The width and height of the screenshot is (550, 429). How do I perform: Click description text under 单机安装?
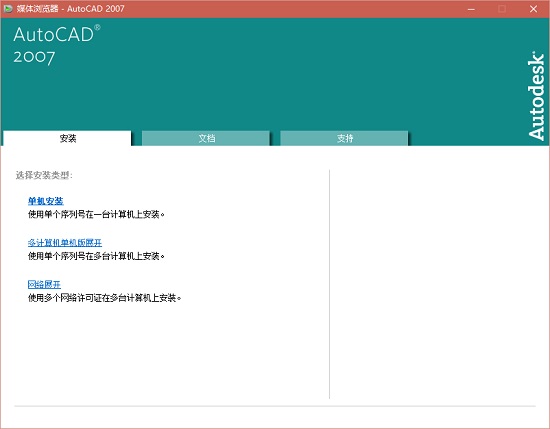[96, 214]
